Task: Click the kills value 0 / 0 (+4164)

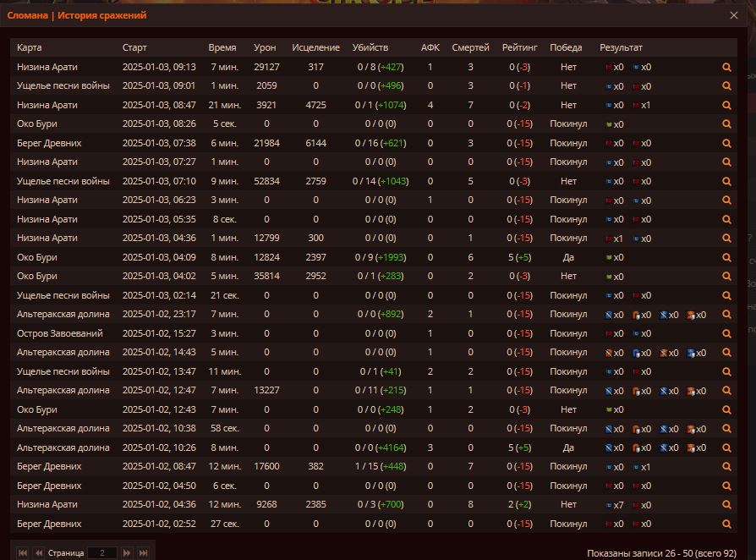Action: coord(381,448)
